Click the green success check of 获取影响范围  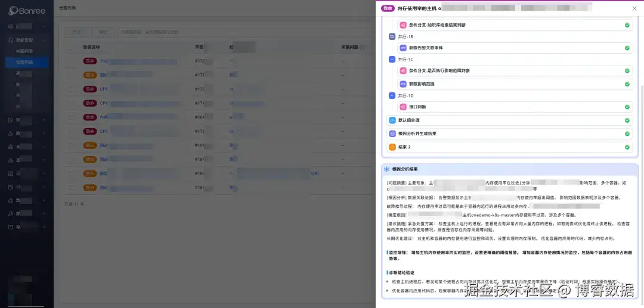[x=627, y=84]
